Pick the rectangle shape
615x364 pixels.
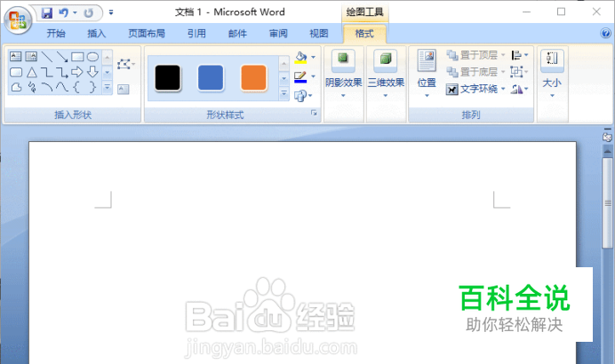(77, 57)
